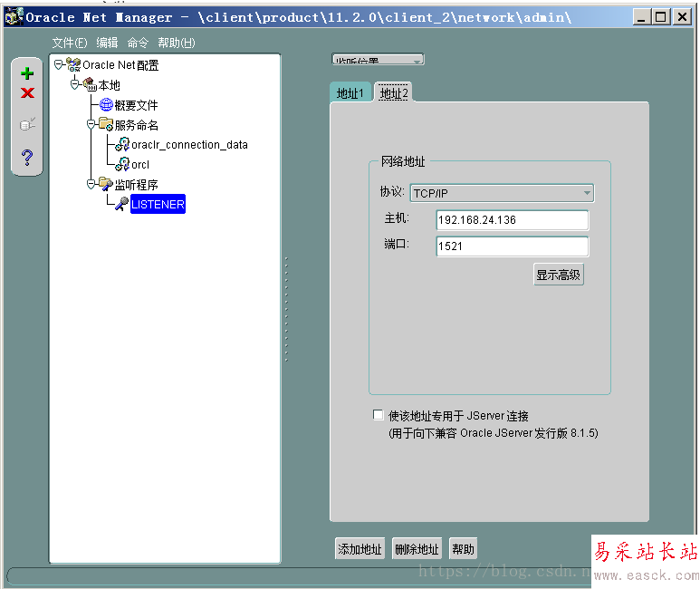
Task: Click the orcl service icon
Action: pos(123,164)
